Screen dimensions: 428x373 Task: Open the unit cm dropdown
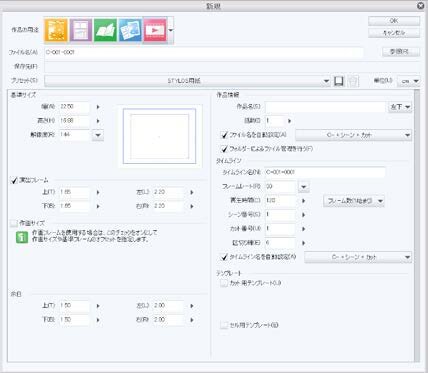408,81
